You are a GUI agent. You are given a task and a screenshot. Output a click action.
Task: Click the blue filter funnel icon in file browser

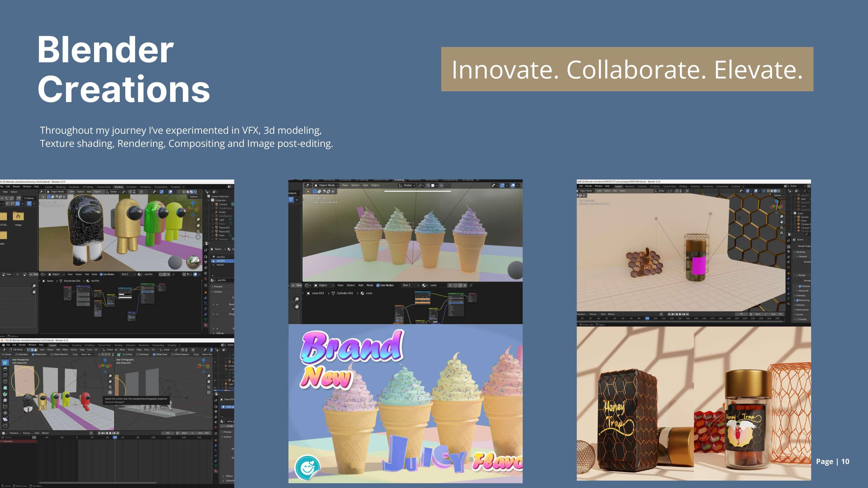tap(29, 204)
